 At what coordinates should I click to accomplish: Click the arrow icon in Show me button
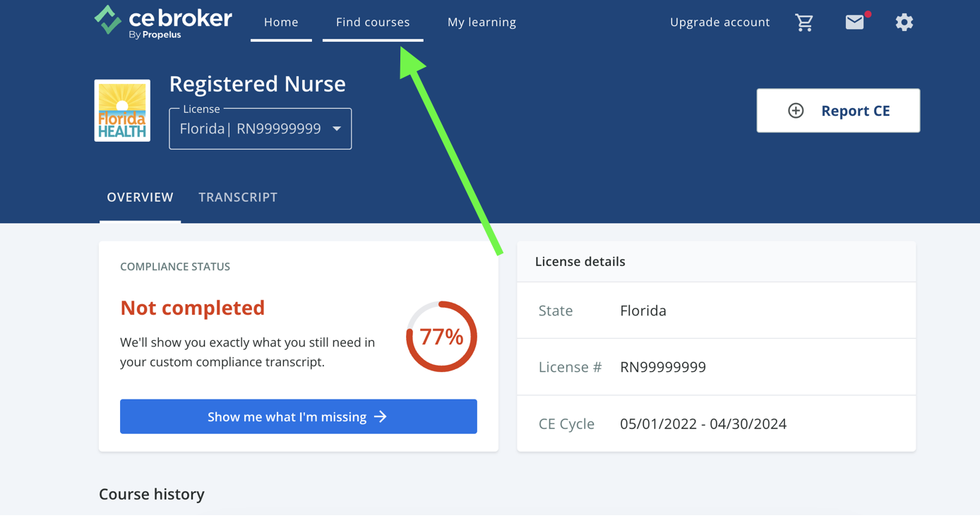(x=381, y=417)
